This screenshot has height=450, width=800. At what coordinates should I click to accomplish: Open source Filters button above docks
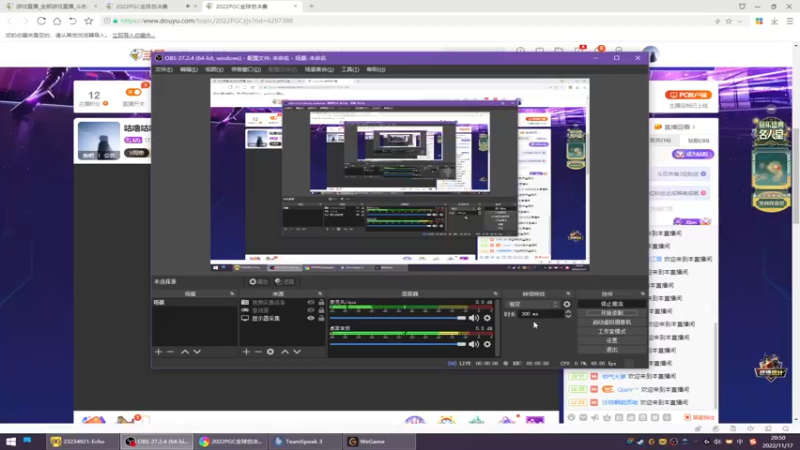(x=285, y=282)
